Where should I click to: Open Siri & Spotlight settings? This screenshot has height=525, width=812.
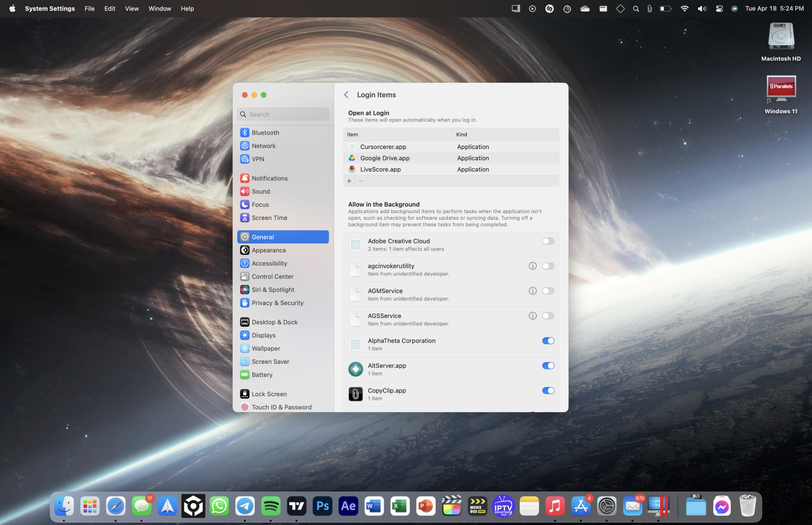pyautogui.click(x=273, y=290)
